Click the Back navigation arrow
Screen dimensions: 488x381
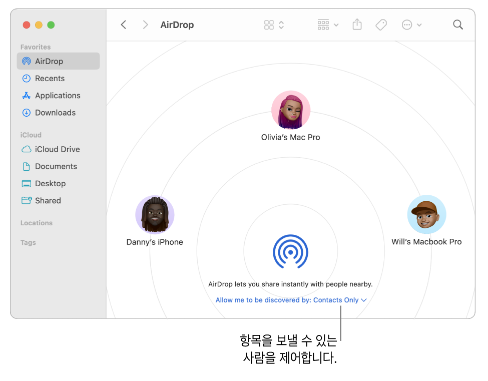124,25
